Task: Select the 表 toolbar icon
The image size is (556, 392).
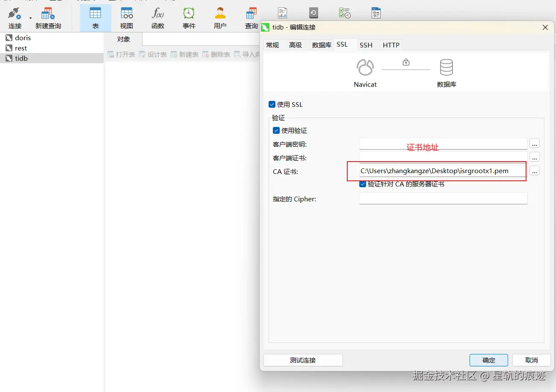Action: click(95, 18)
